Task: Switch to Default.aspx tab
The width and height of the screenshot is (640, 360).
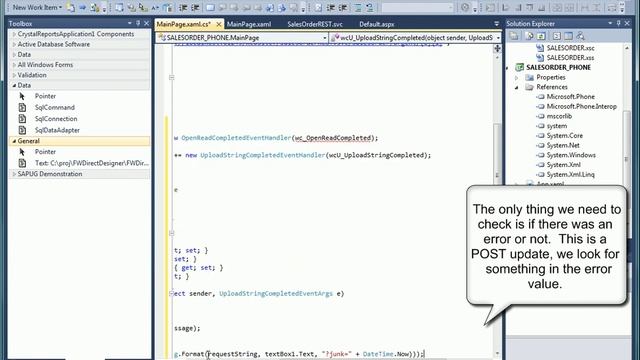Action: (x=377, y=24)
